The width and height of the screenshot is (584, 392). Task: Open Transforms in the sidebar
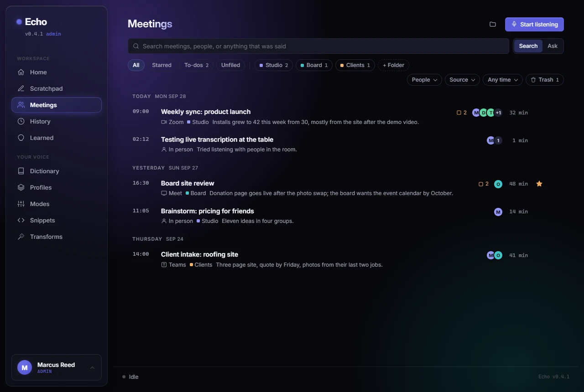tap(57, 237)
